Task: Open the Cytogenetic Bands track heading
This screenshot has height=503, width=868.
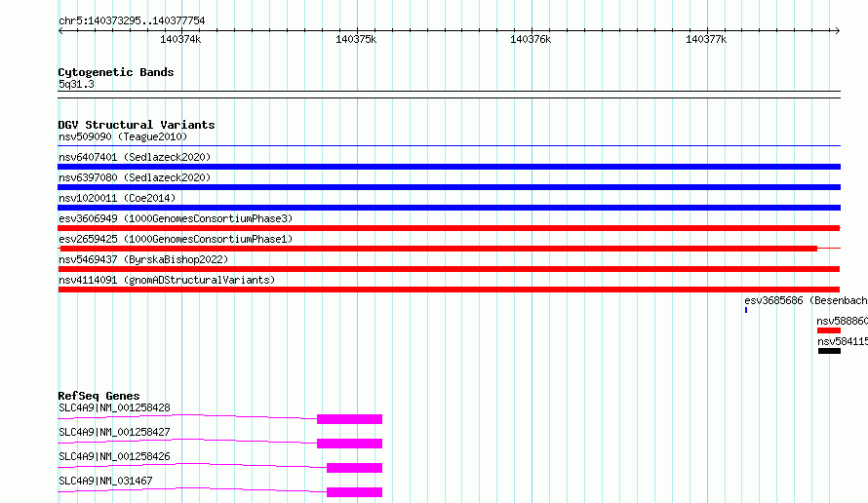Action: coord(116,72)
